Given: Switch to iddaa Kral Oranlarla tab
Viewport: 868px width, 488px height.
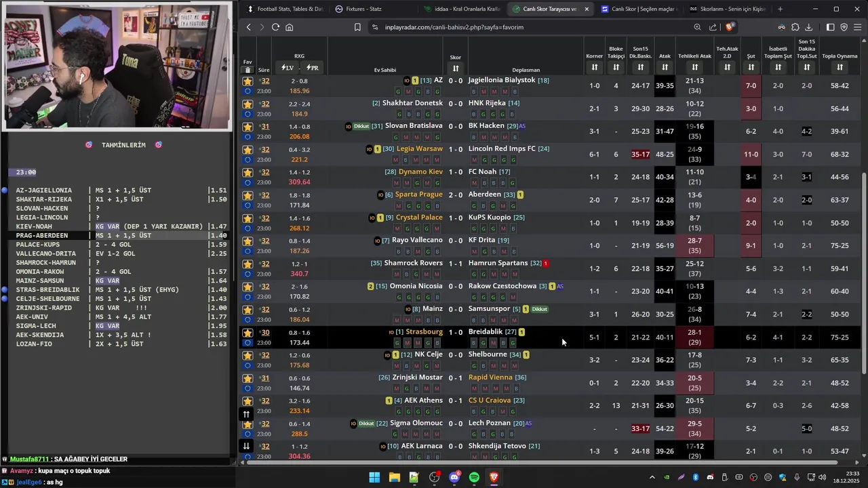Looking at the screenshot, I should (x=461, y=9).
